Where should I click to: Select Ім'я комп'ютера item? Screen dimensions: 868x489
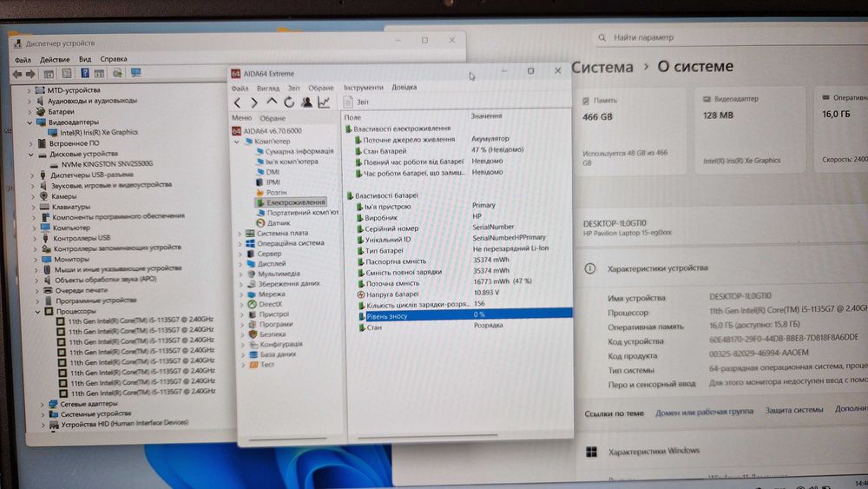click(287, 162)
